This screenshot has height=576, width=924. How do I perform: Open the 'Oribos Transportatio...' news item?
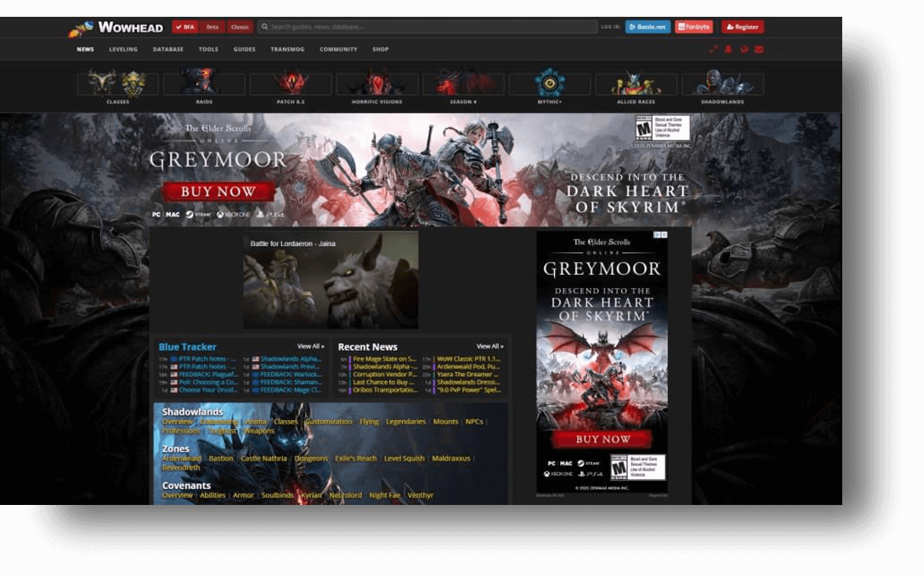pyautogui.click(x=385, y=390)
